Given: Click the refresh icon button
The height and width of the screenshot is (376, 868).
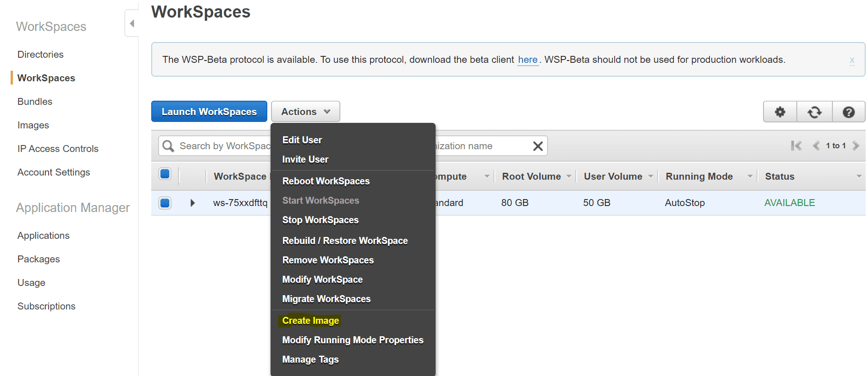Looking at the screenshot, I should (814, 112).
